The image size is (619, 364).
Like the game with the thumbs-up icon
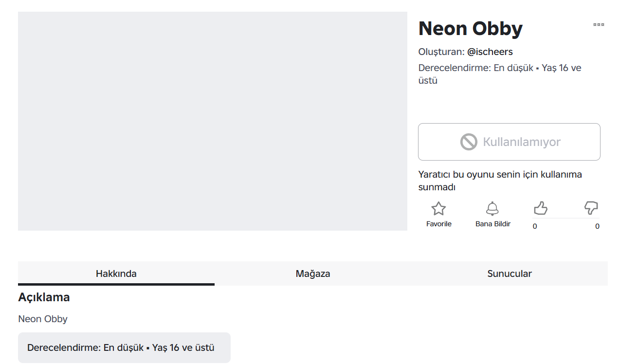point(541,208)
